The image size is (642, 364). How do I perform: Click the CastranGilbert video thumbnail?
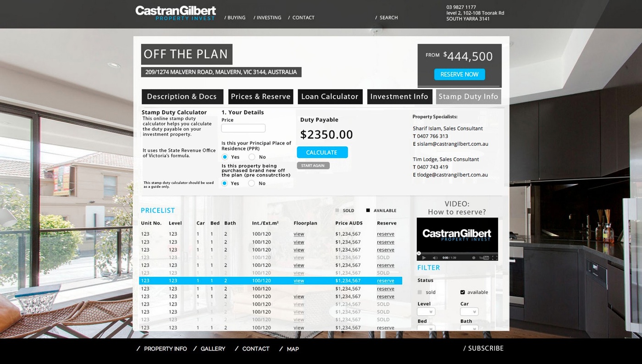[x=457, y=235]
